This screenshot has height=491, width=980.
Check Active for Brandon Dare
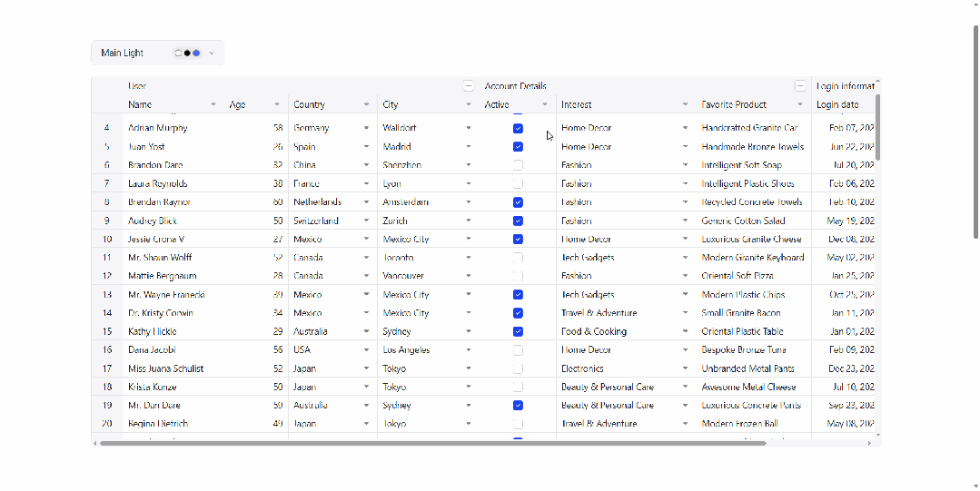click(518, 165)
